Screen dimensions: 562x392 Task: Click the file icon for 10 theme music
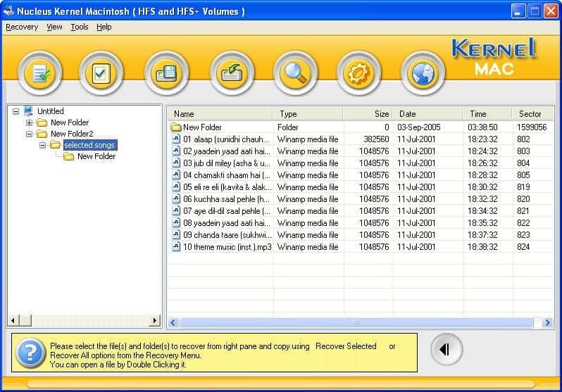pyautogui.click(x=176, y=247)
